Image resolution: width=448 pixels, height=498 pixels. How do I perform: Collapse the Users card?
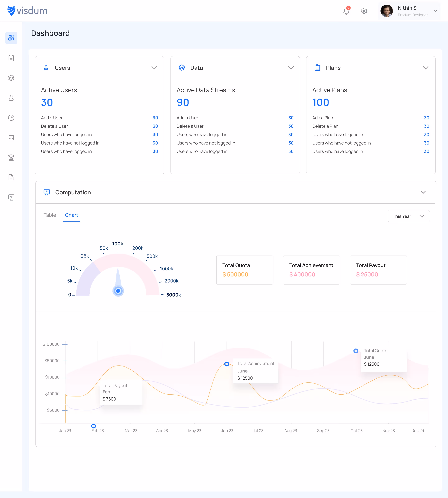154,68
